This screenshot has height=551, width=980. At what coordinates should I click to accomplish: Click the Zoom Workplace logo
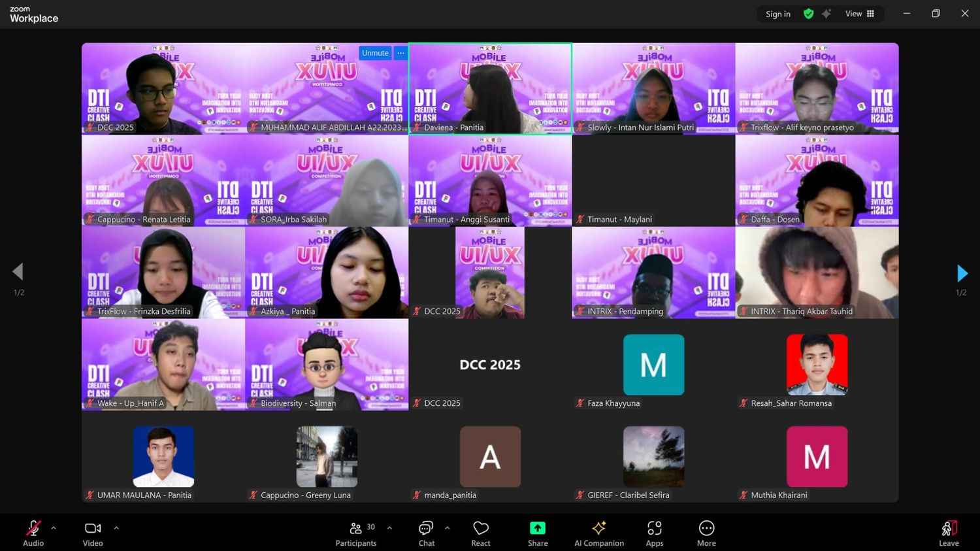[34, 15]
